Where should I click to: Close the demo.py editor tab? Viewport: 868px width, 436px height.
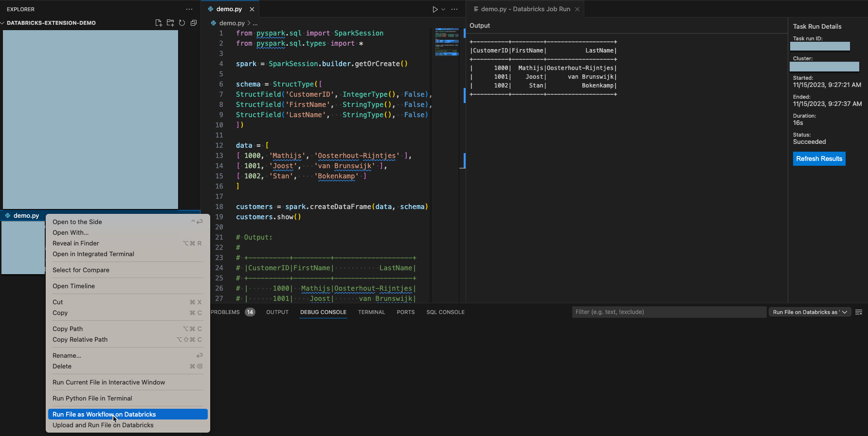(252, 9)
